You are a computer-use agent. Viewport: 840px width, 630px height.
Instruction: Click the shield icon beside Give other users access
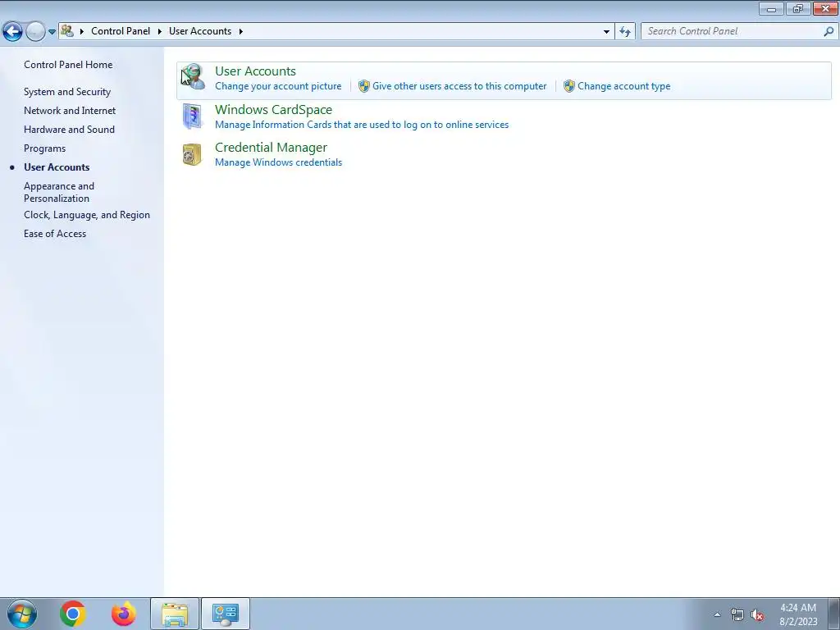click(x=363, y=86)
